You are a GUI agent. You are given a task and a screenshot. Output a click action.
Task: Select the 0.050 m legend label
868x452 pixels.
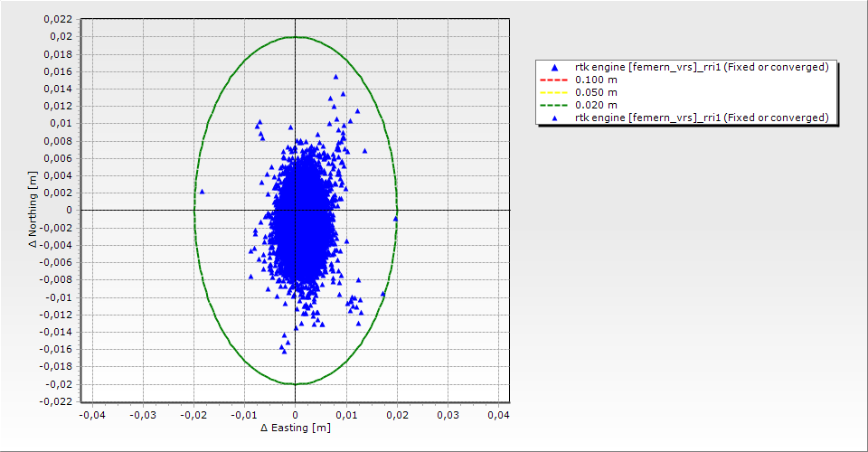tap(597, 92)
